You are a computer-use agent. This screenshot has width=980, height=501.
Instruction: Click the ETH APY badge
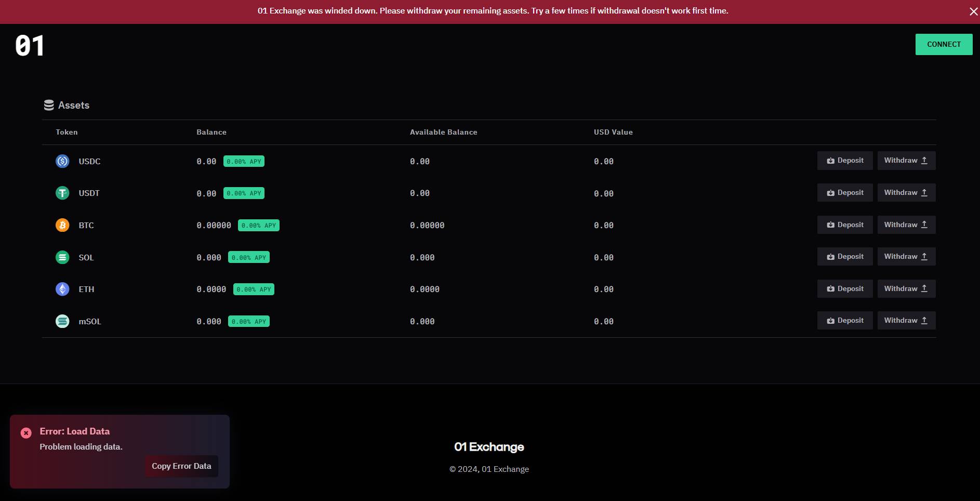(254, 289)
